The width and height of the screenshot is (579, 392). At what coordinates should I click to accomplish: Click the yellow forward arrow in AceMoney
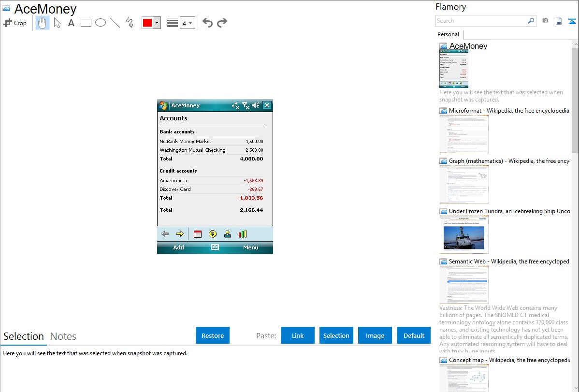(180, 234)
